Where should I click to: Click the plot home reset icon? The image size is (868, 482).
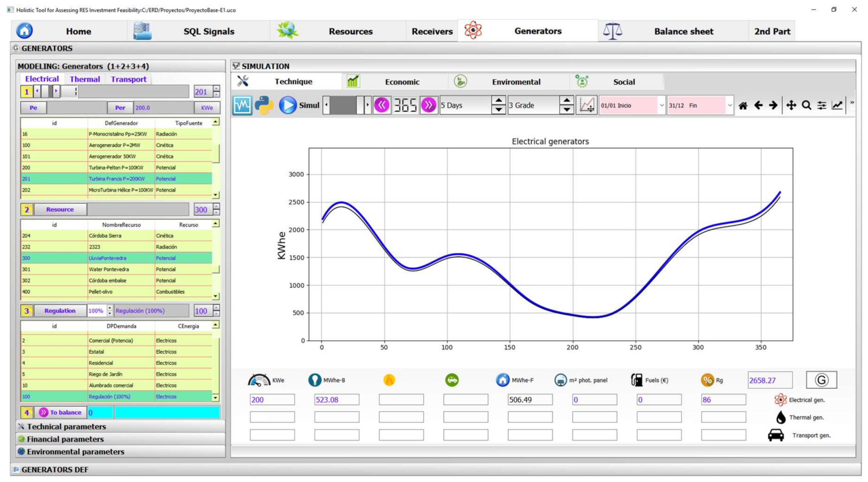(x=743, y=106)
